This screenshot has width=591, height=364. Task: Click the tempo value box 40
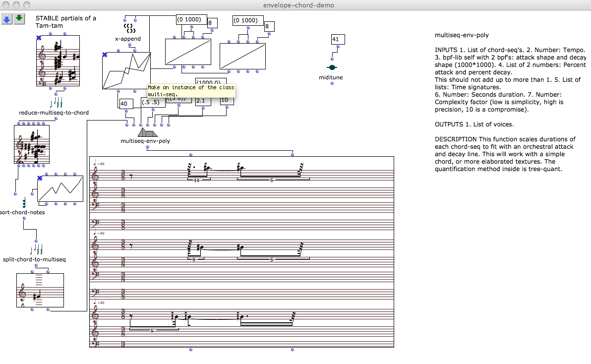(x=124, y=104)
